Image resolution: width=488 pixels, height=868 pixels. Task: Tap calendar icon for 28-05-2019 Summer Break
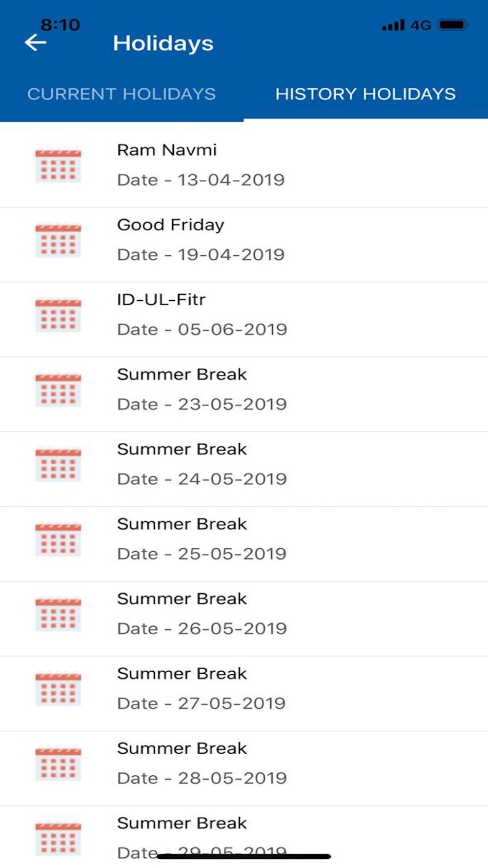[58, 764]
